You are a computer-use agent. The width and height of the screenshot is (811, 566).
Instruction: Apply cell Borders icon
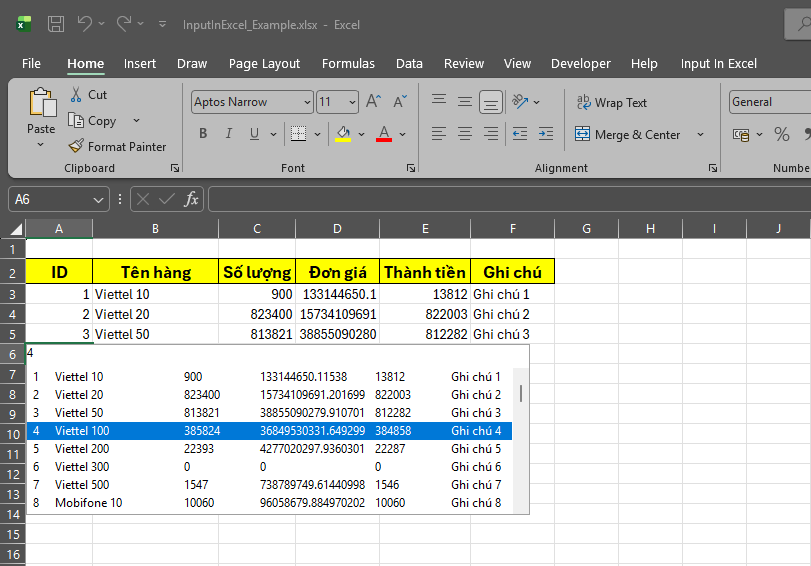point(298,133)
